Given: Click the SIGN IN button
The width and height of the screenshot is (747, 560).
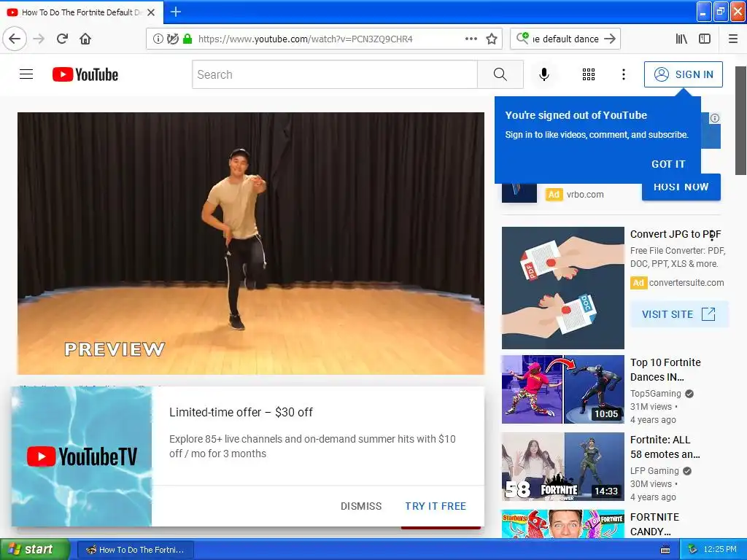Looking at the screenshot, I should click(683, 74).
